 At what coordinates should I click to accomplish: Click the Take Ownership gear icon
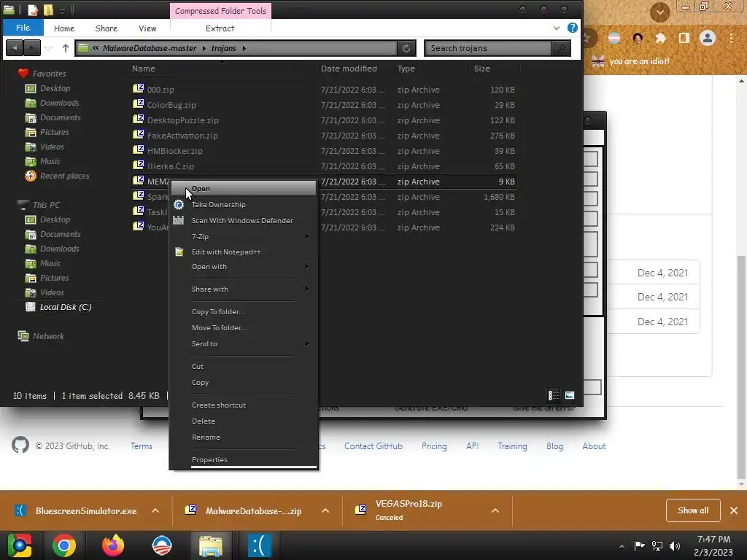pyautogui.click(x=179, y=205)
